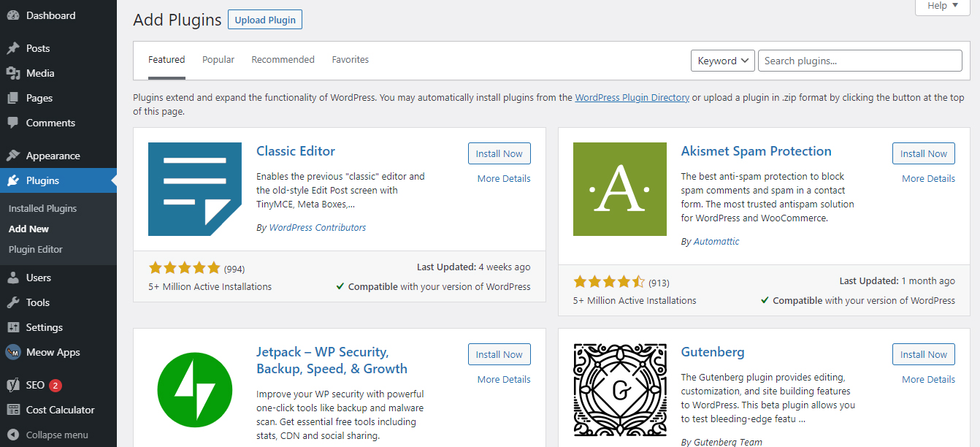
Task: Click the Collapse menu arrow icon
Action: click(13, 435)
